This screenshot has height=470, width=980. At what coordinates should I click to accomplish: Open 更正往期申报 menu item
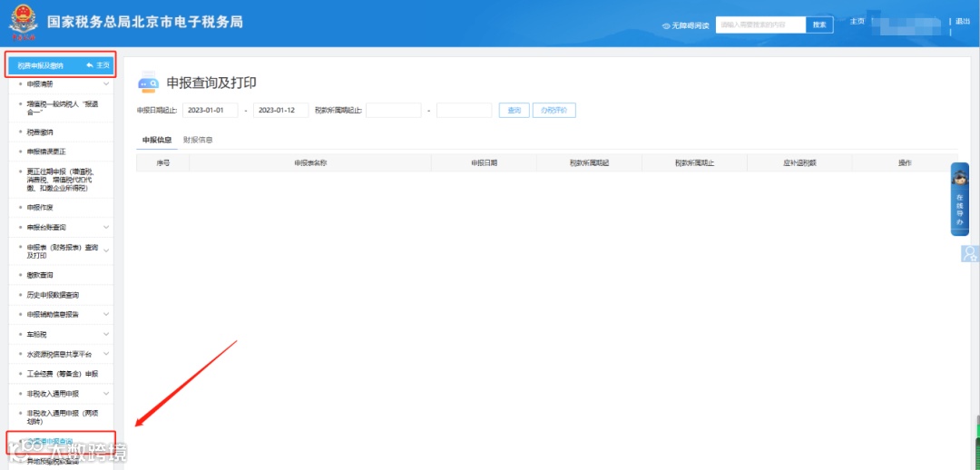[x=62, y=180]
